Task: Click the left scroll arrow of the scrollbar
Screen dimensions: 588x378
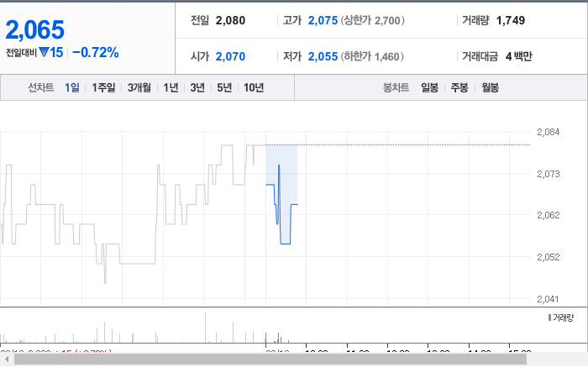Action: tap(7, 360)
